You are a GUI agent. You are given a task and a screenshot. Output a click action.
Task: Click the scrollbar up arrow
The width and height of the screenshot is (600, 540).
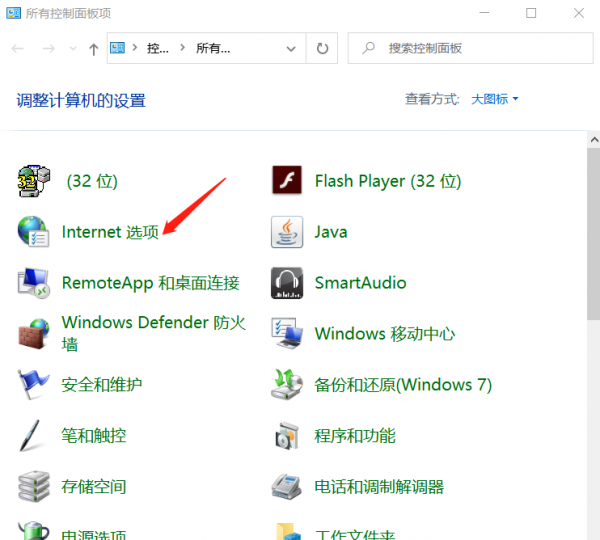click(x=594, y=140)
